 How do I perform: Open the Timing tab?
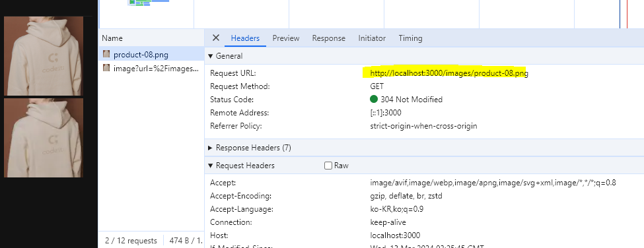(x=410, y=38)
